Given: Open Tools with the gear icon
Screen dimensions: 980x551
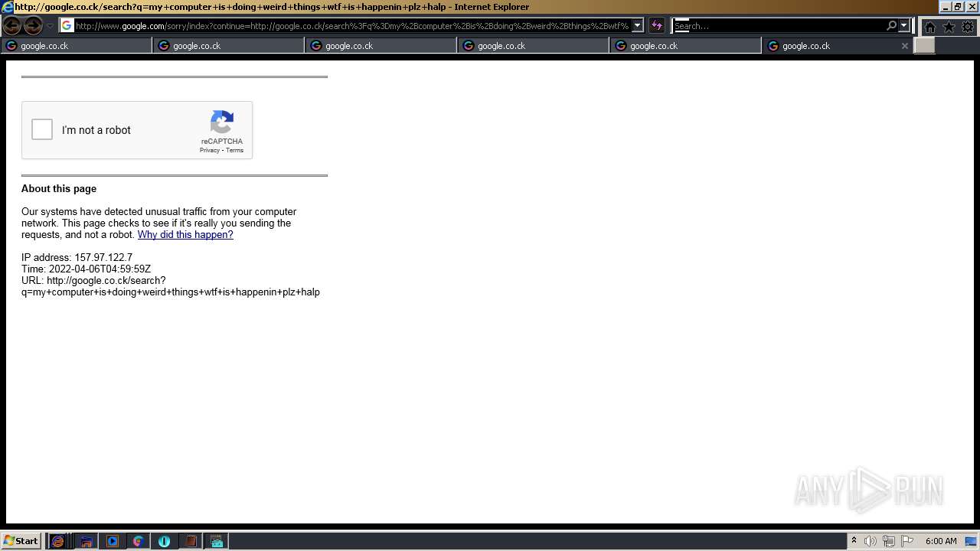Looking at the screenshot, I should point(968,27).
